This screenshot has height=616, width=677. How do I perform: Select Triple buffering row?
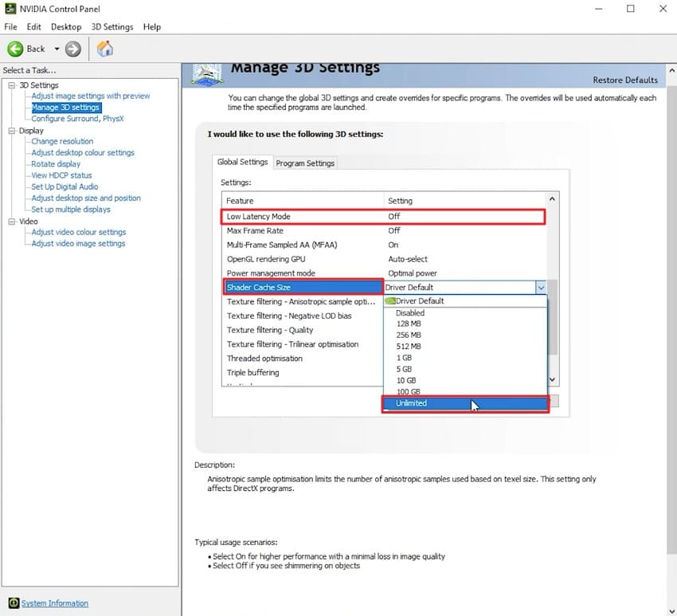coord(303,373)
